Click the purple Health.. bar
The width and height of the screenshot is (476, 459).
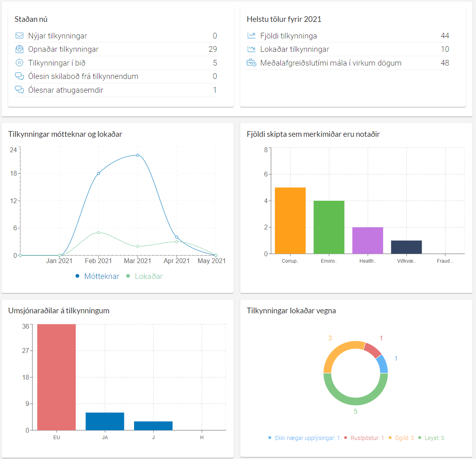coord(367,240)
